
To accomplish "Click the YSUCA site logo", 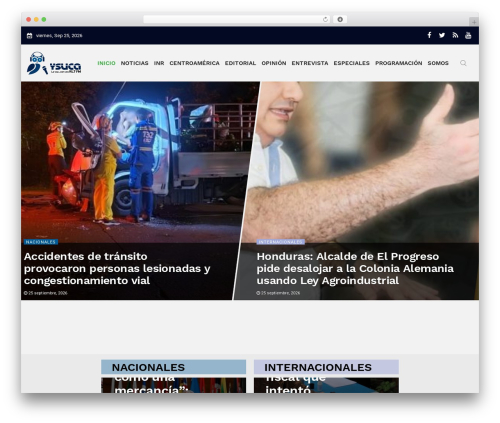I will coord(54,63).
